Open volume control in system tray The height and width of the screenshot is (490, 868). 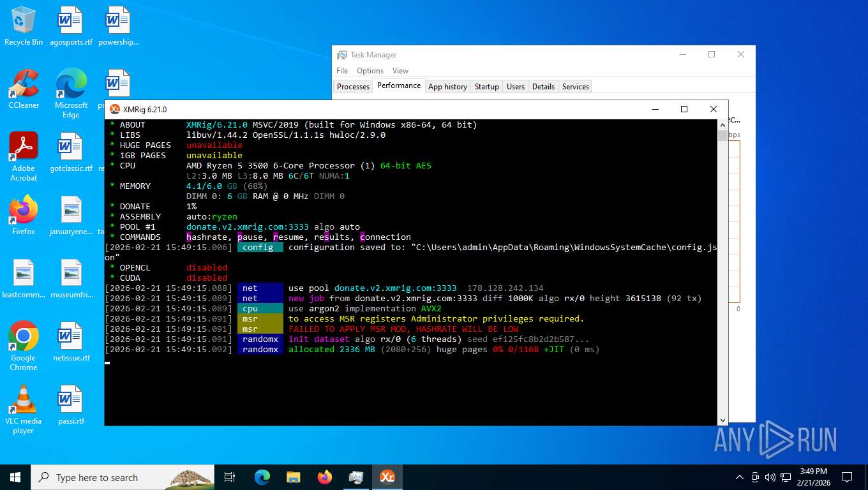[x=770, y=477]
